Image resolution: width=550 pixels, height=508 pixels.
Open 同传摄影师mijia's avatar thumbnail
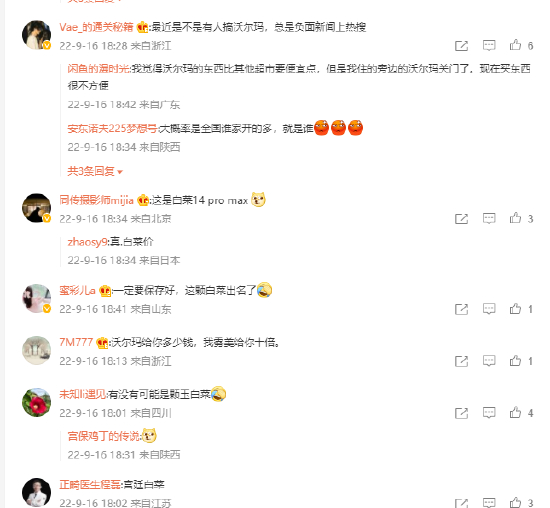36,208
